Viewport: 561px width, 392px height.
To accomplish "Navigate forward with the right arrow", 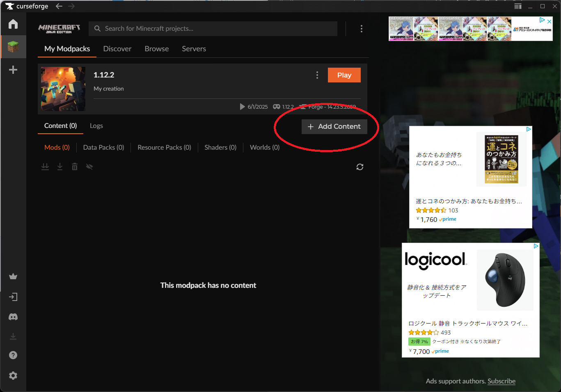I will 71,6.
